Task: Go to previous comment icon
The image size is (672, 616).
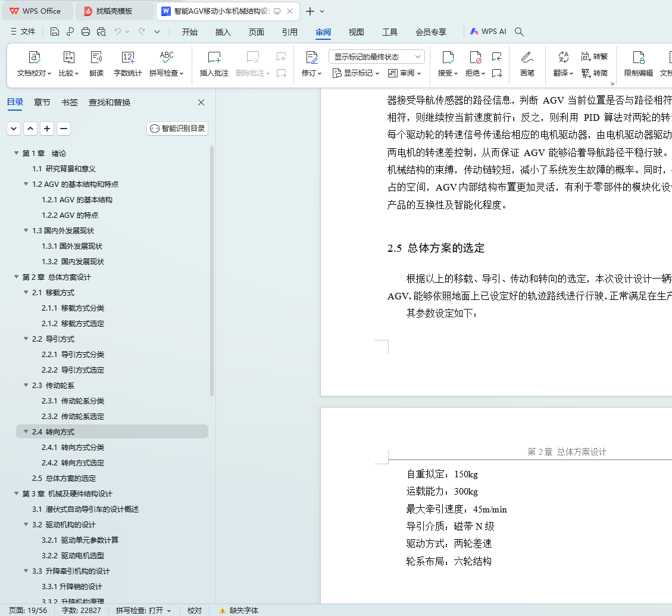Action: [282, 57]
